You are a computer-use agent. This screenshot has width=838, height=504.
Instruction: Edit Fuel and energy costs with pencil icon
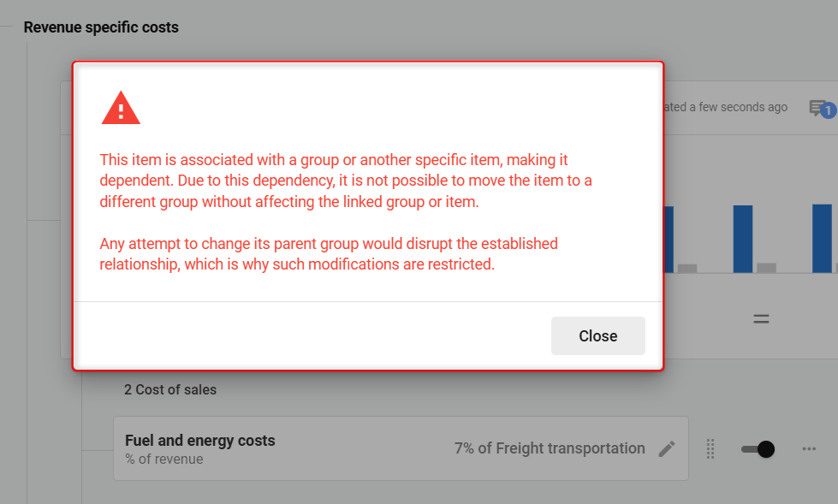[667, 448]
